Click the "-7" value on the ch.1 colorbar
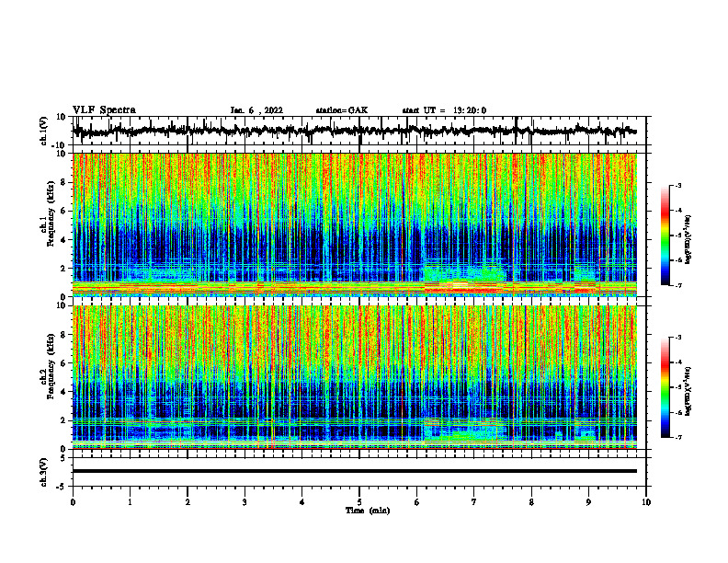 [x=678, y=285]
